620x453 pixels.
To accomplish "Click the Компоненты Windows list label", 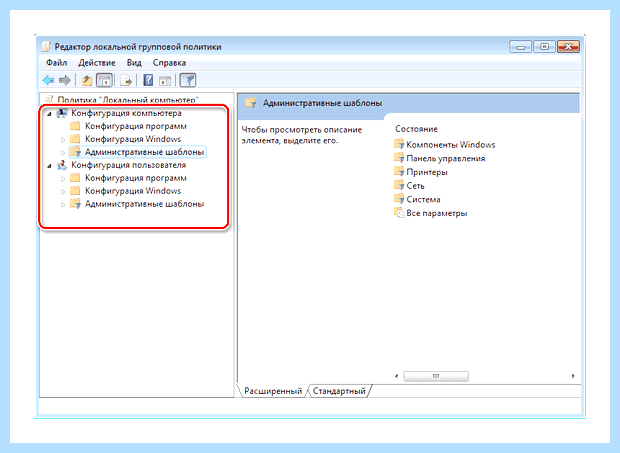I will pos(451,145).
